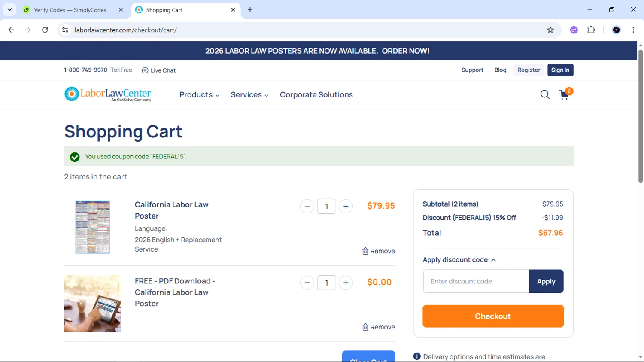The image size is (644, 362).
Task: Click the $0.00 item price
Action: click(x=379, y=282)
